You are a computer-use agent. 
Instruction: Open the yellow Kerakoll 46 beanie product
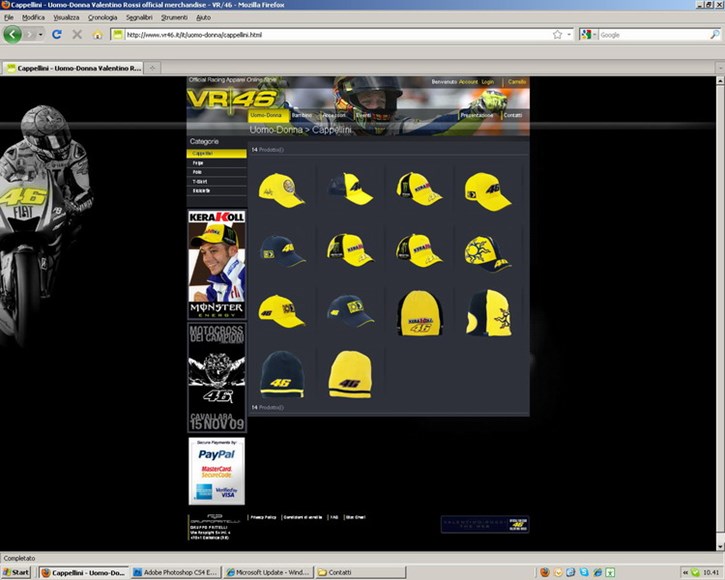[419, 313]
